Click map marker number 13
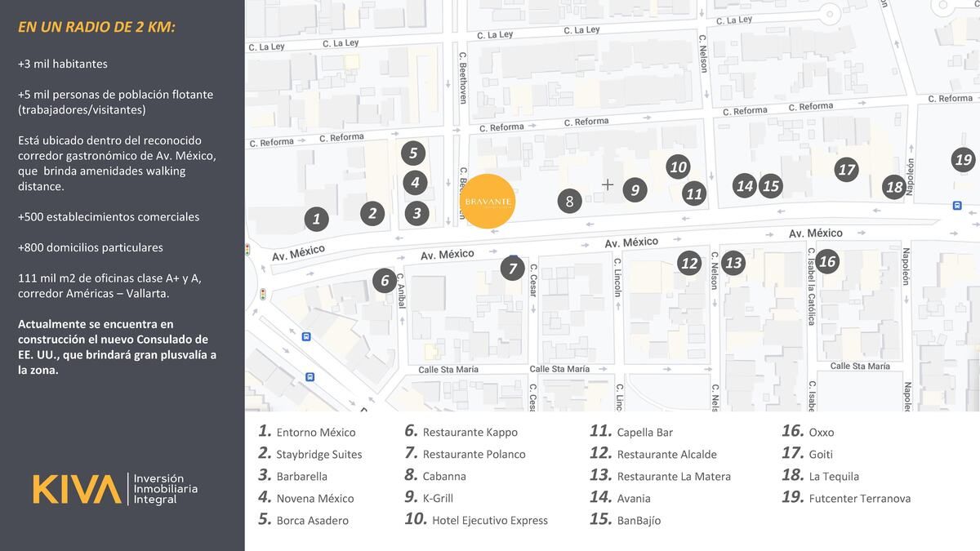 733,263
